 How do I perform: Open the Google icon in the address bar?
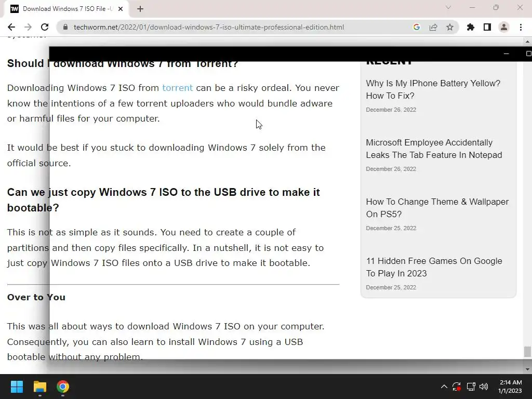pyautogui.click(x=417, y=27)
